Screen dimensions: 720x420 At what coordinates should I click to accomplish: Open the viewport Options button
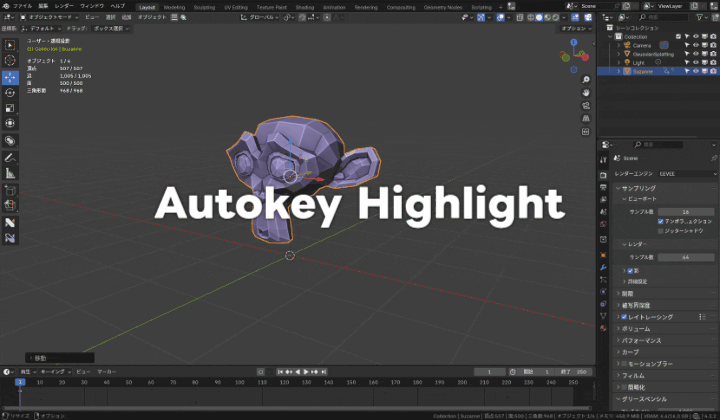[576, 28]
